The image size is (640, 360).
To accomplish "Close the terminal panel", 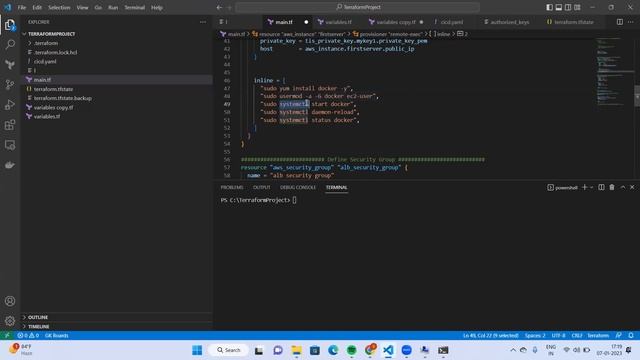I will point(632,187).
